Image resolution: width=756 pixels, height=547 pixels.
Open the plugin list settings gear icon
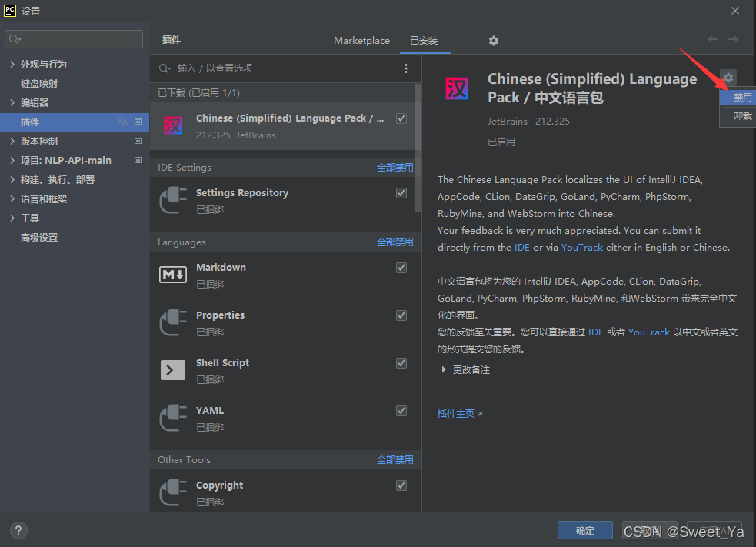coord(493,40)
